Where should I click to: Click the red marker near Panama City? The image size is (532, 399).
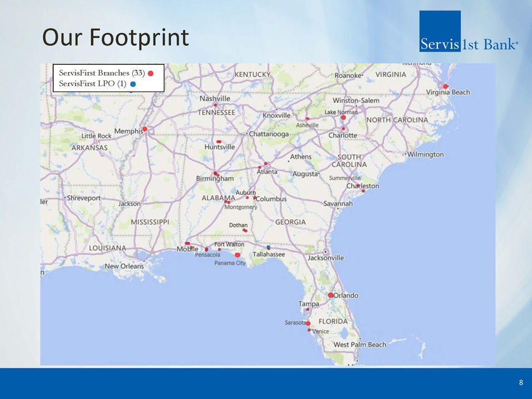point(237,255)
